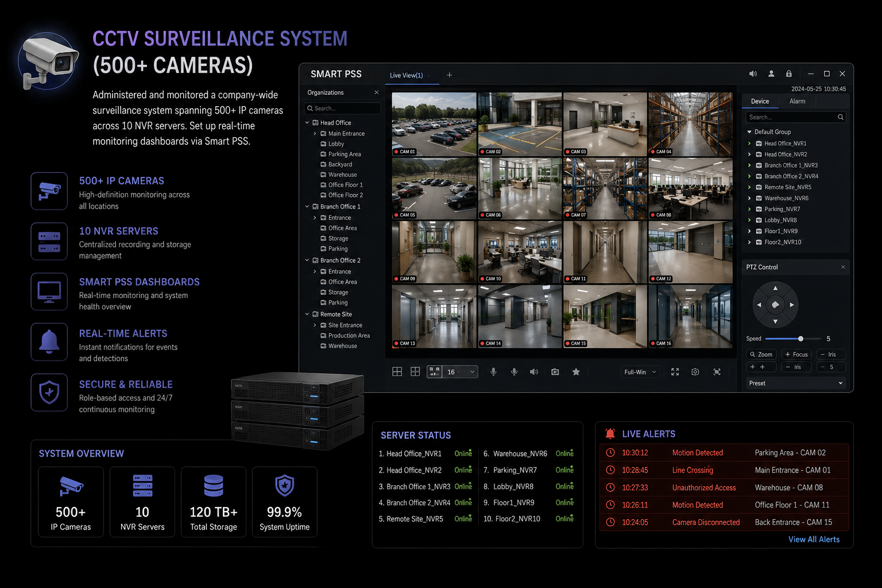This screenshot has width=882, height=588.
Task: Click the PTZ Focus button
Action: click(x=796, y=354)
